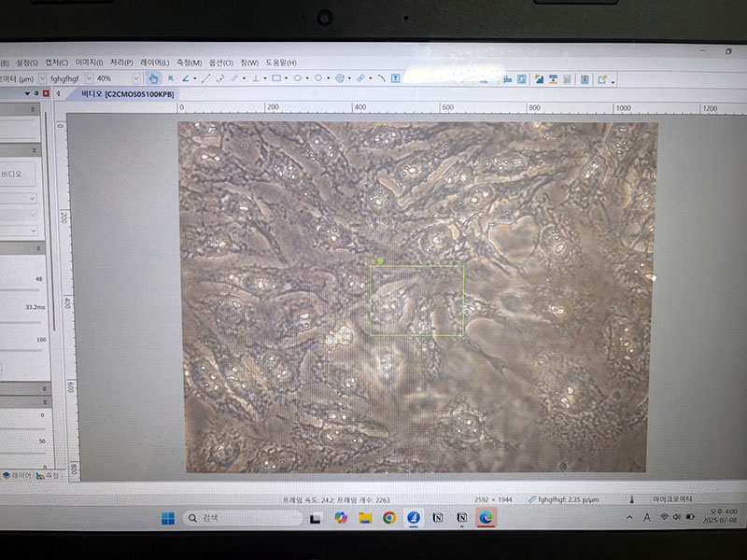Select the arrow pointer tool
Screen dimensions: 747x560
tap(170, 78)
